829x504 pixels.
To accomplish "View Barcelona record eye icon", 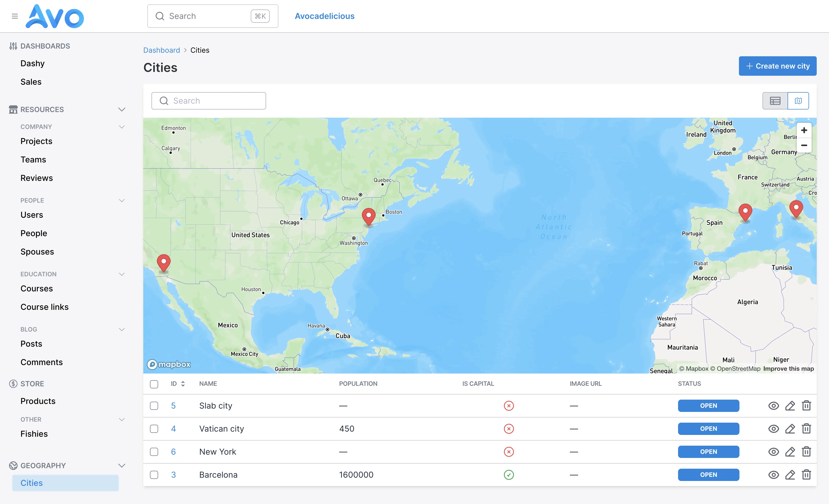I will (773, 475).
